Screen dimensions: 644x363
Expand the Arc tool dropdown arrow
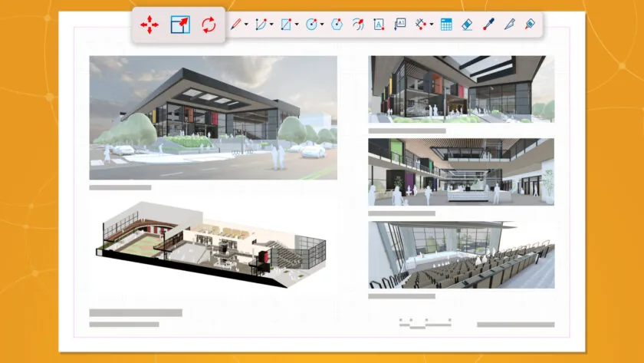point(271,25)
